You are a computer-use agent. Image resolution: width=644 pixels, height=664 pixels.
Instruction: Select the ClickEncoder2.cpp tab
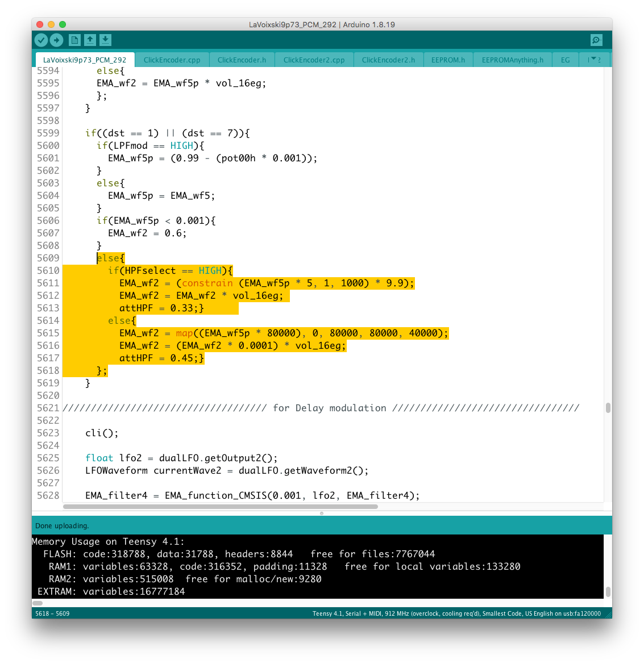point(314,60)
